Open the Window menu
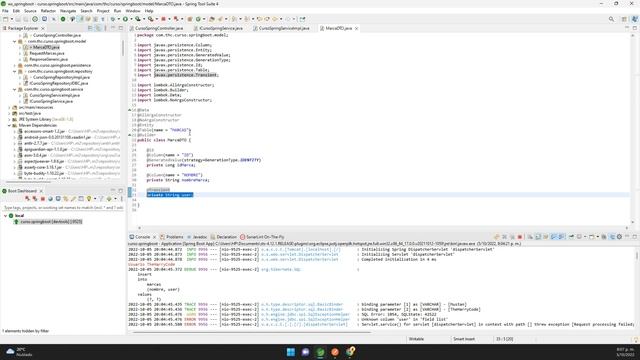This screenshot has width=640, height=360. tap(133, 11)
